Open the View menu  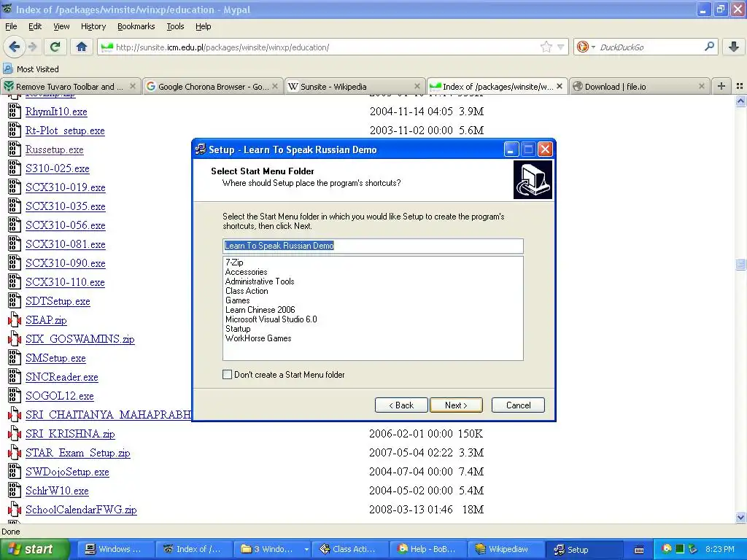point(61,26)
